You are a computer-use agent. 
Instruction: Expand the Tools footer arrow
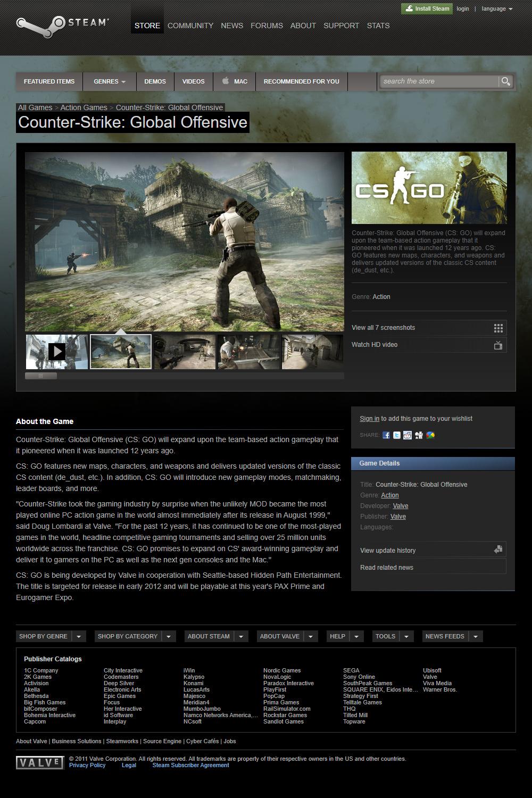pyautogui.click(x=406, y=636)
